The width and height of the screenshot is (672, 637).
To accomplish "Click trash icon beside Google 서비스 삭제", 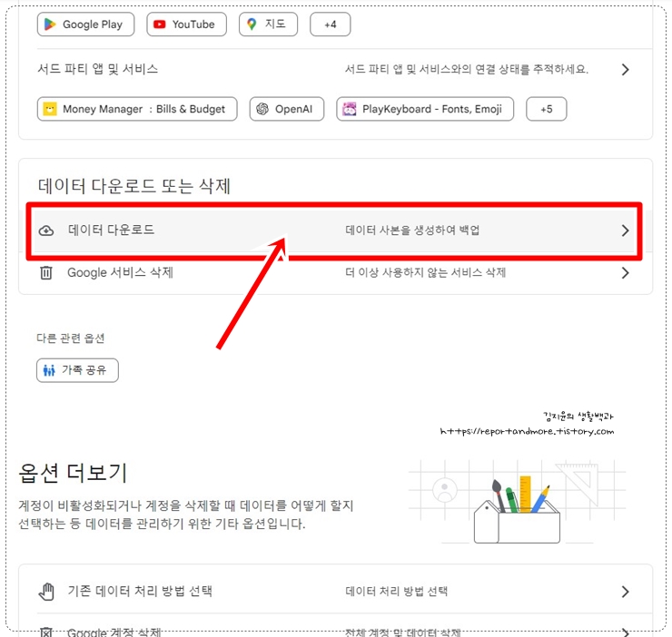I will click(46, 273).
